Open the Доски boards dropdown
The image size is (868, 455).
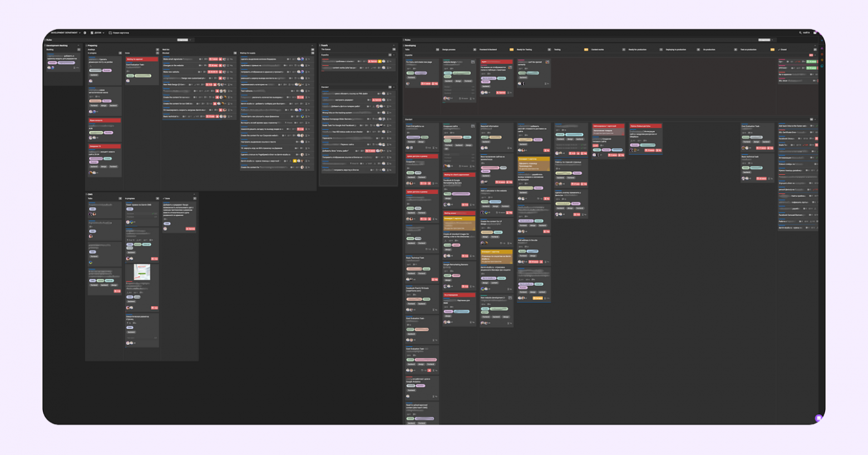pos(98,33)
